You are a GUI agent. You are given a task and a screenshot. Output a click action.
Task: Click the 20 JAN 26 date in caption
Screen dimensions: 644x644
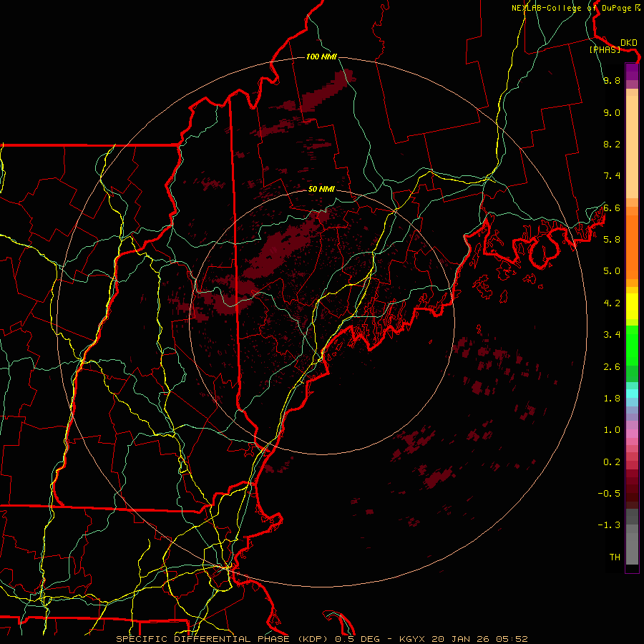(x=460, y=639)
